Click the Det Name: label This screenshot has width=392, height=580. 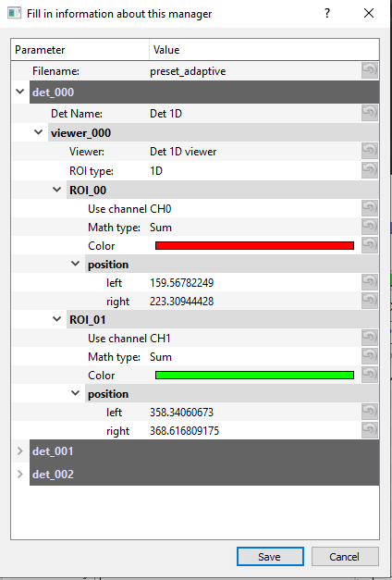click(77, 114)
